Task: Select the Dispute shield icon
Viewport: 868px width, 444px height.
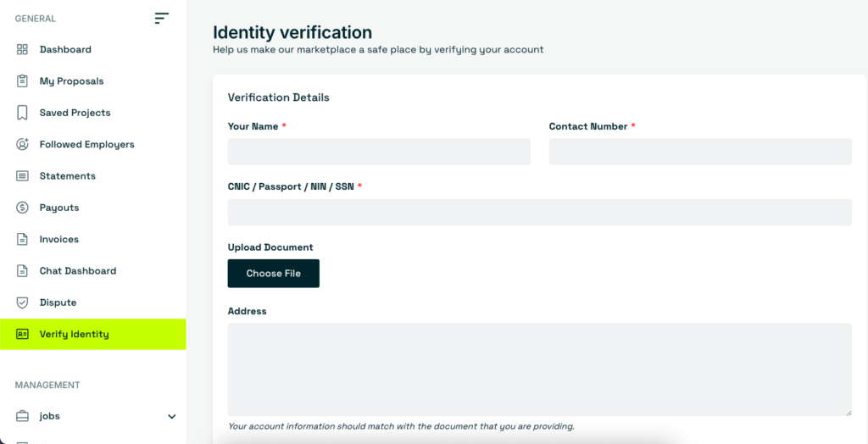Action: [x=22, y=302]
